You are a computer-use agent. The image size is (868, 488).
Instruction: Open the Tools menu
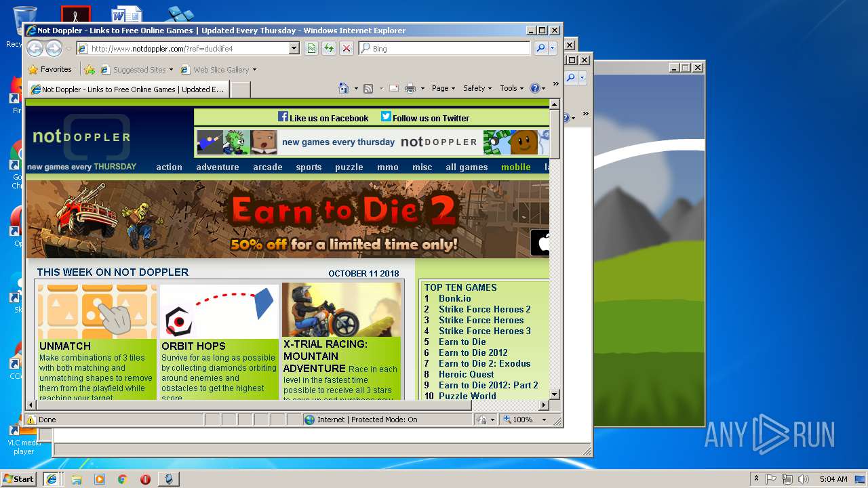pos(512,88)
